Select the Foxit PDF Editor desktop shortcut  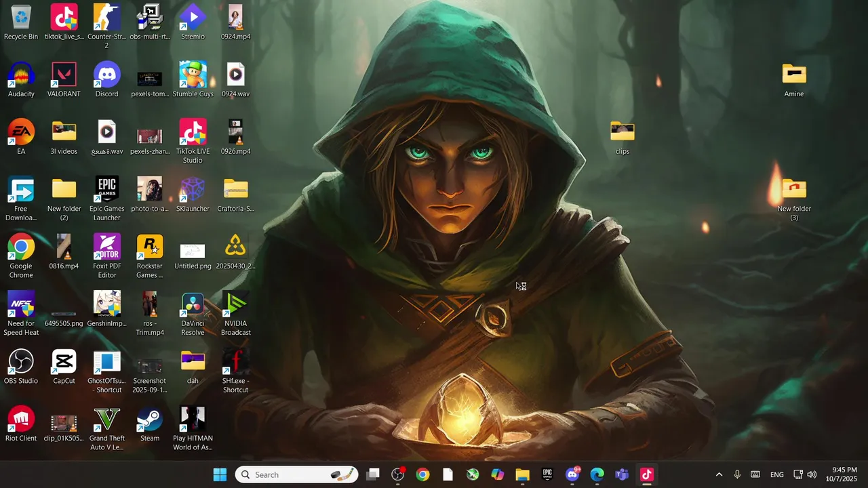(x=106, y=256)
